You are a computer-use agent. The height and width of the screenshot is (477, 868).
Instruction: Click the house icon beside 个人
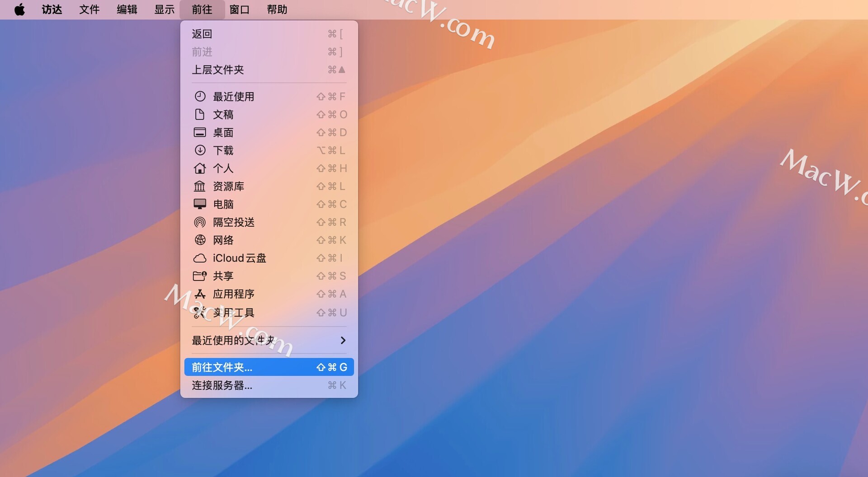200,168
